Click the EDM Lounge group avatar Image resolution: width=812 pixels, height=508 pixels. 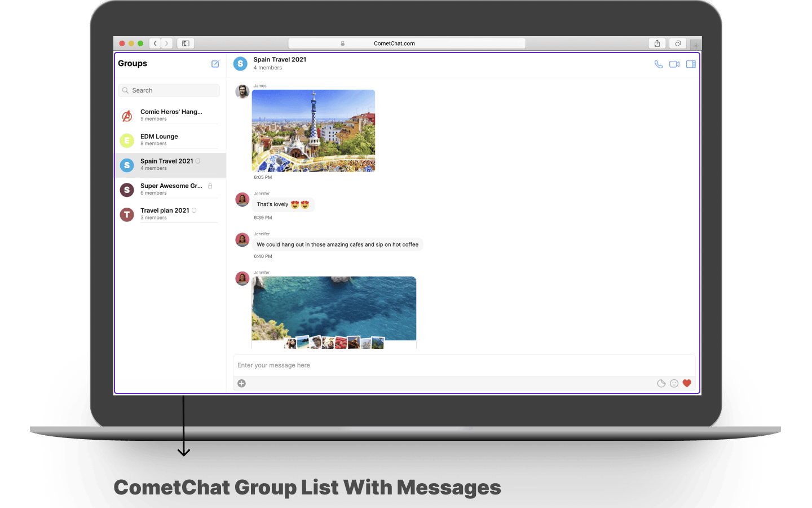127,141
